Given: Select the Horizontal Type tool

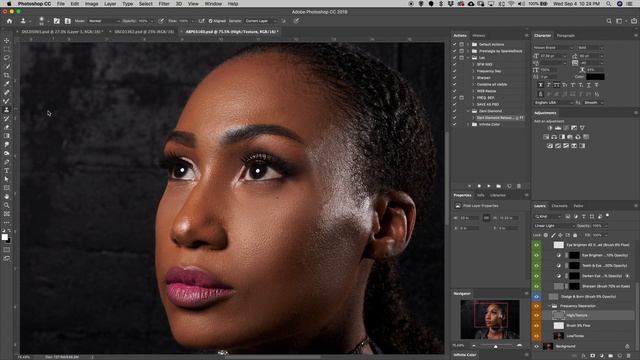Looking at the screenshot, I should point(7,170).
